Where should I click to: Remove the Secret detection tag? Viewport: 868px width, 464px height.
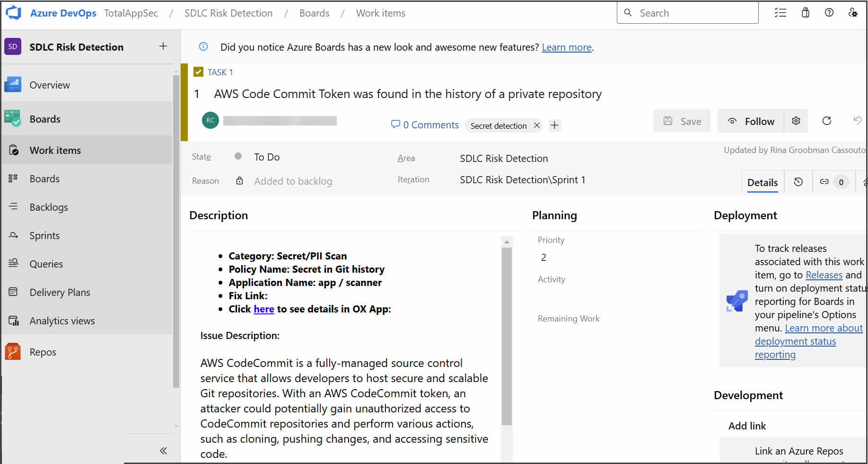(x=537, y=125)
